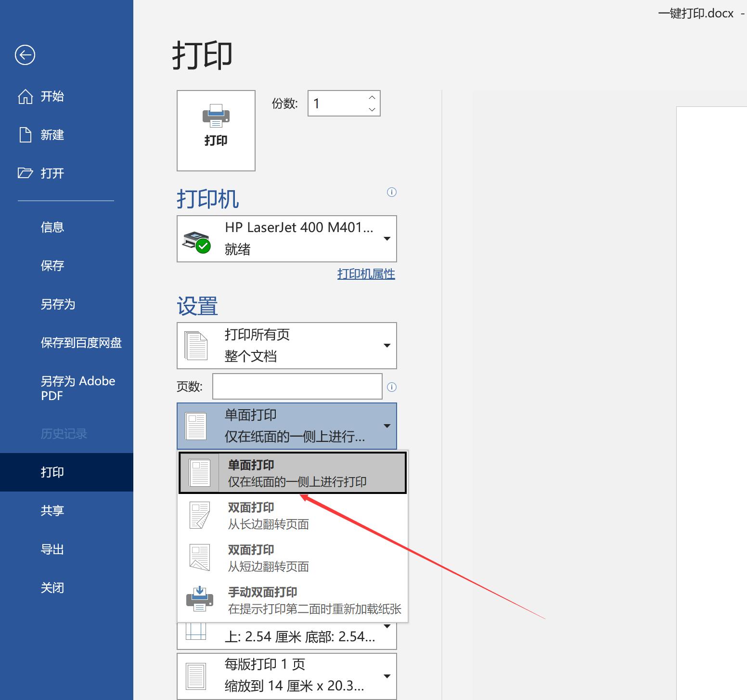Switch to 共享 in the sidebar
The width and height of the screenshot is (747, 700).
click(x=52, y=510)
